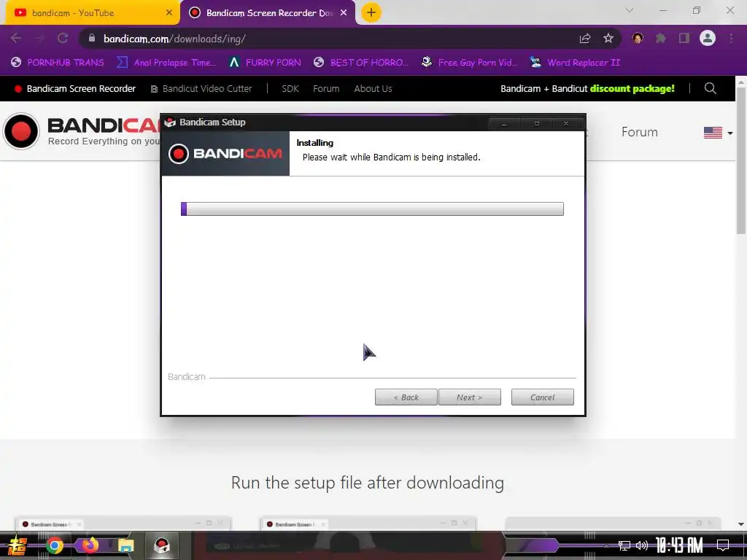Image resolution: width=747 pixels, height=560 pixels.
Task: Select the Bandicam installer taskbar icon
Action: (162, 545)
